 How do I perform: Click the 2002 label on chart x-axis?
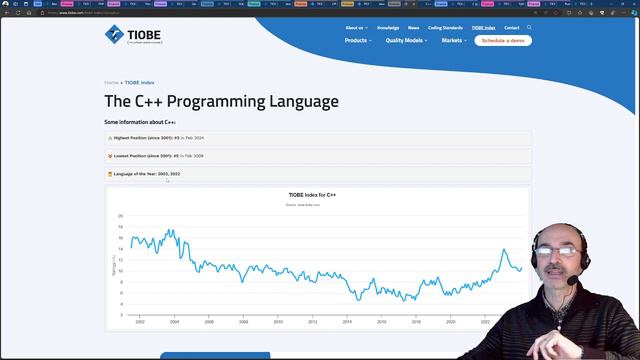[140, 322]
